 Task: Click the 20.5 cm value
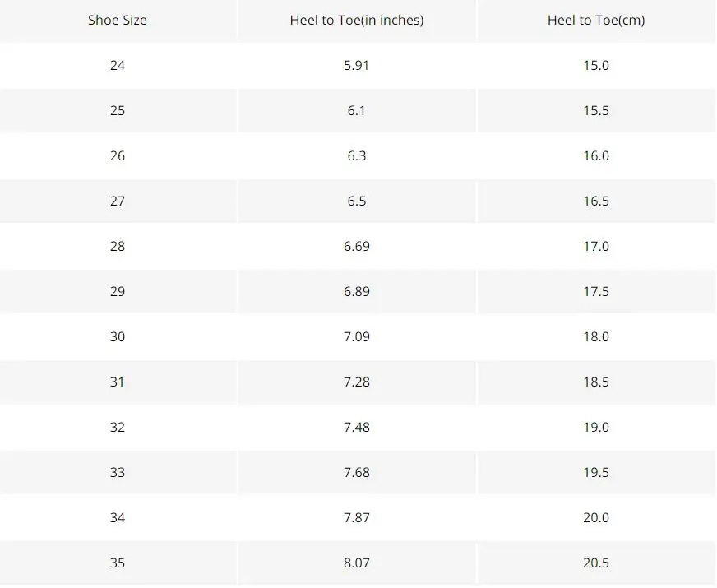[x=596, y=563]
